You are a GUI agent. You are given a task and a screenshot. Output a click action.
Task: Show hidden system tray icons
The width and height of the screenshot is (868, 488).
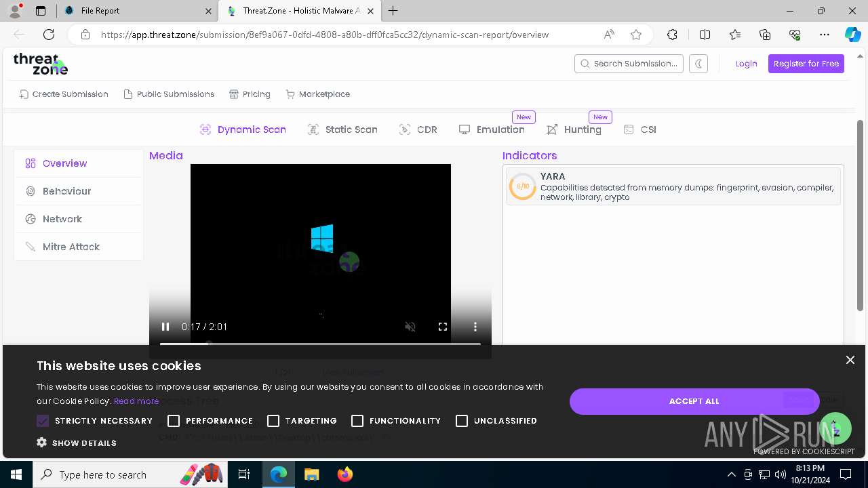point(731,474)
